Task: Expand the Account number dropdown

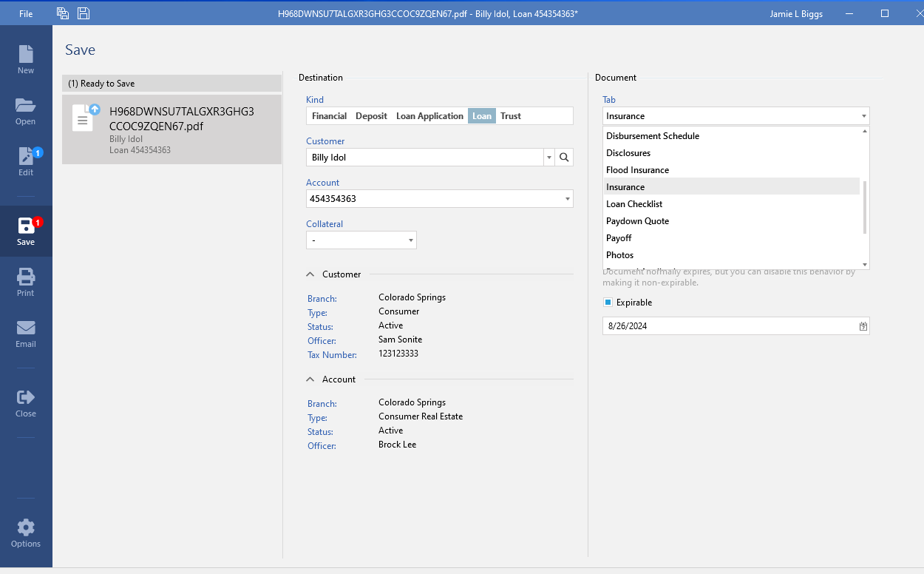Action: pos(567,199)
